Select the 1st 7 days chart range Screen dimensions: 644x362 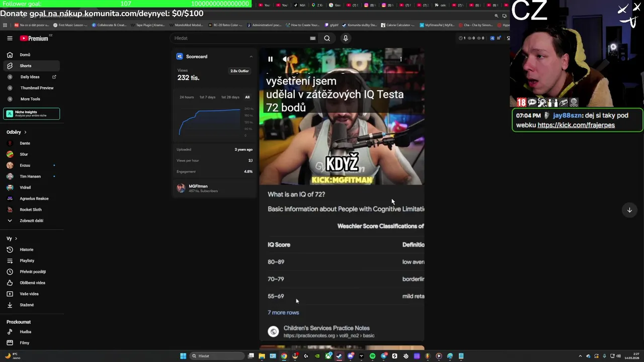207,97
